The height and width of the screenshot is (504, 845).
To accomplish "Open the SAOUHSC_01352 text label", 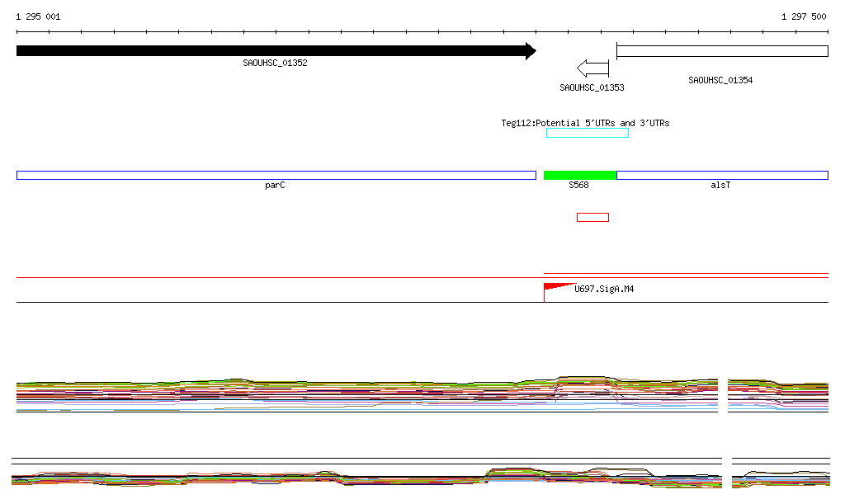I will (275, 64).
